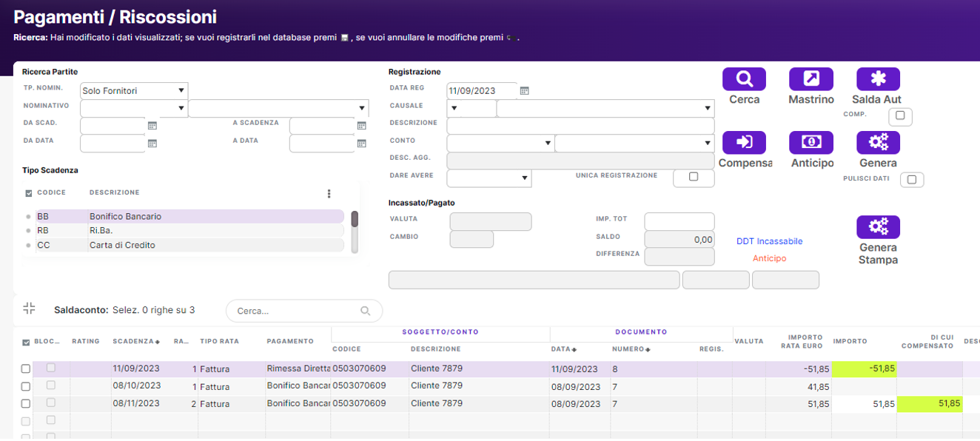
Task: Click the Genera Stampa gears button
Action: coord(878,226)
